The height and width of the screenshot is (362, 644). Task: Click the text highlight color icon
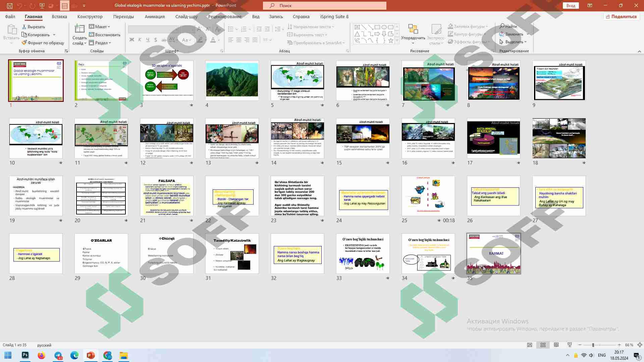(x=200, y=40)
